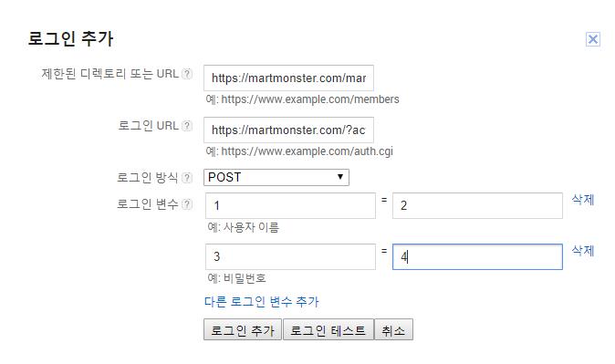Focus the restricted directory URL field
Screen dimensions: 615x364
click(288, 78)
